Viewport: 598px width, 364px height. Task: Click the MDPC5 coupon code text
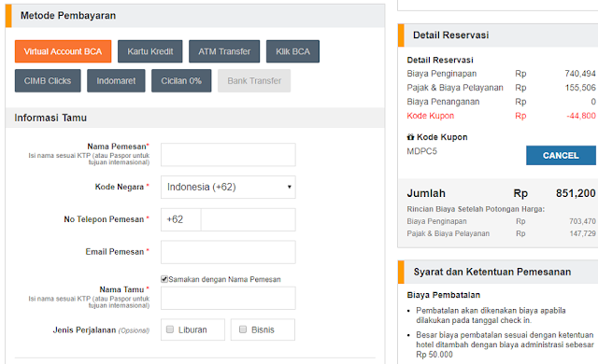[x=421, y=151]
